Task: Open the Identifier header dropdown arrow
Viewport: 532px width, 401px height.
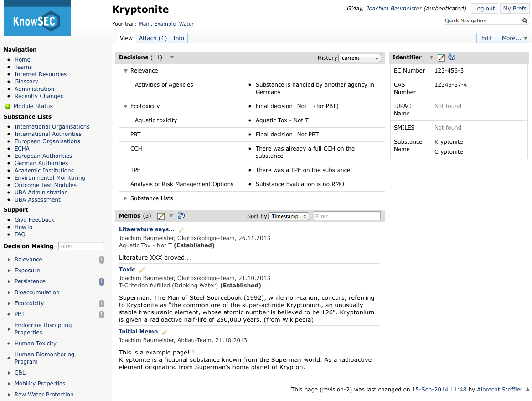Action: (x=431, y=57)
